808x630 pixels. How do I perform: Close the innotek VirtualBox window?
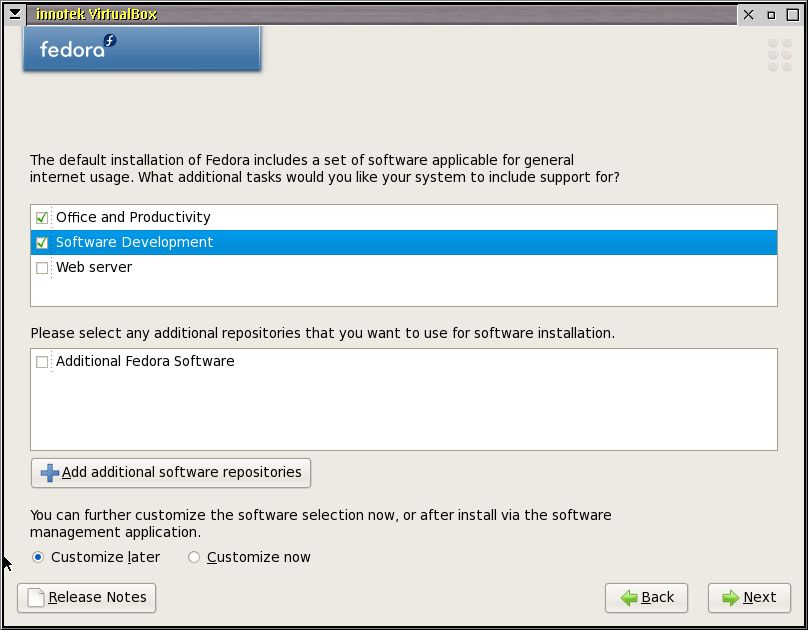pyautogui.click(x=748, y=15)
